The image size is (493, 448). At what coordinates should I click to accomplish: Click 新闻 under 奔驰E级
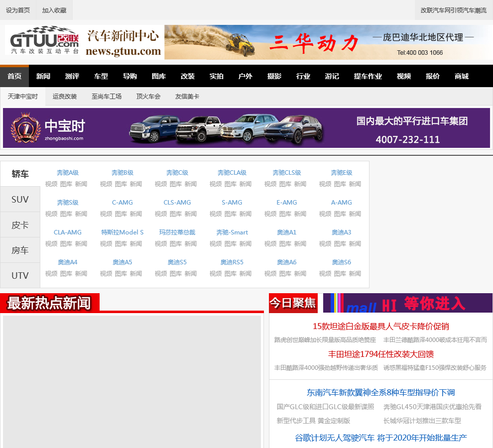[355, 184]
